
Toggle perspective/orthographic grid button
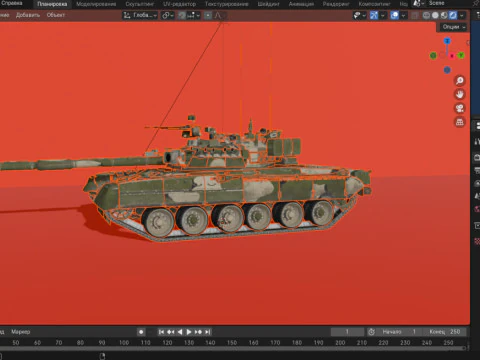click(460, 122)
